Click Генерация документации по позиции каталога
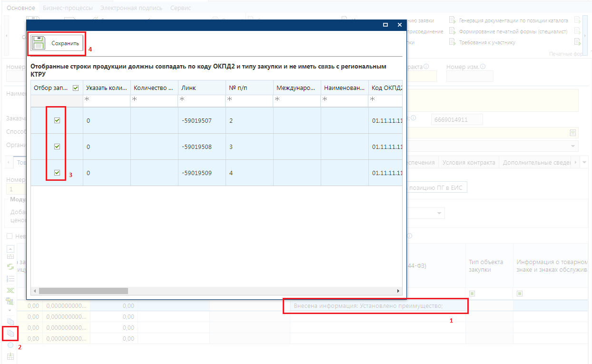This screenshot has height=364, width=592. coord(509,21)
